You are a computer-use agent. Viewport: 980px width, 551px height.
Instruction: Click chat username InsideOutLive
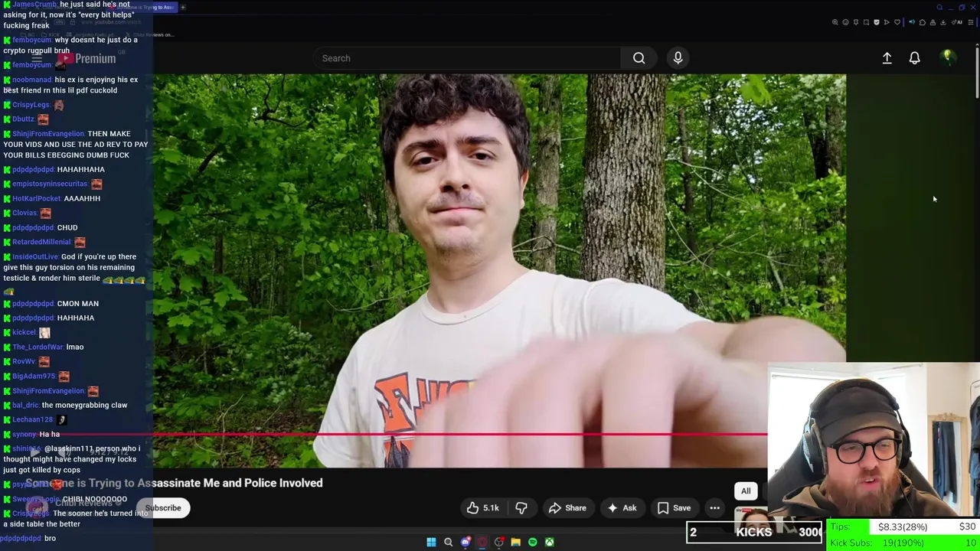pyautogui.click(x=35, y=257)
